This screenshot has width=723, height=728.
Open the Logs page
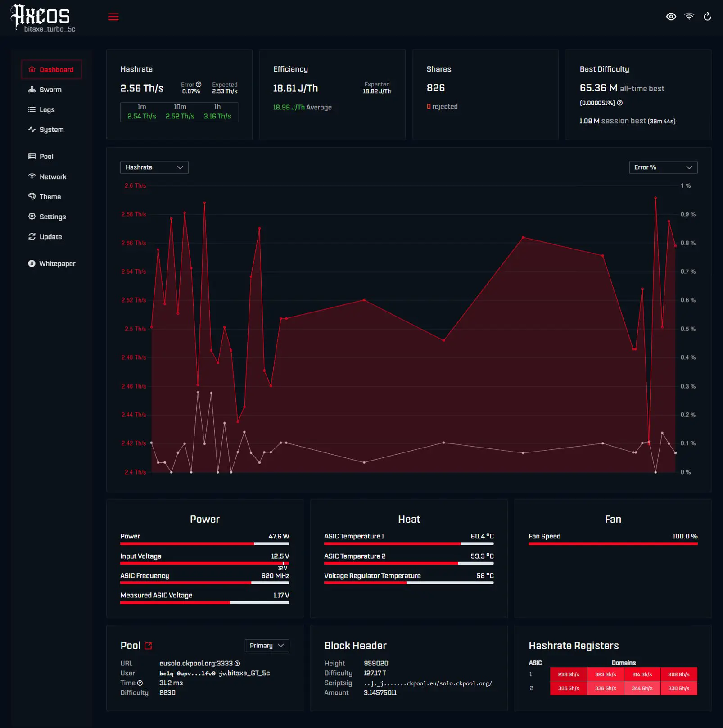47,109
